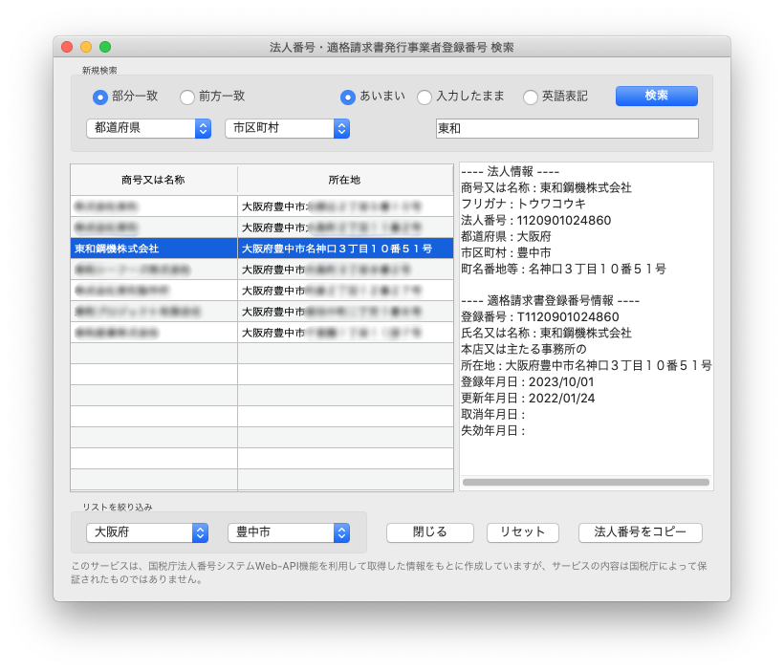Viewport: 784px width, 672px height.
Task: Click the 所在地 column header
Action: coord(344,180)
